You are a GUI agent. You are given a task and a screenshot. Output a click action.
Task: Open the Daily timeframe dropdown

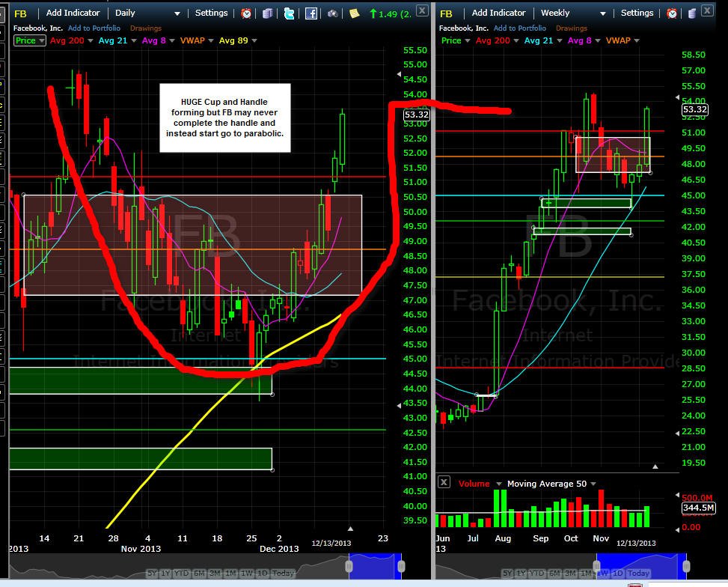(177, 14)
